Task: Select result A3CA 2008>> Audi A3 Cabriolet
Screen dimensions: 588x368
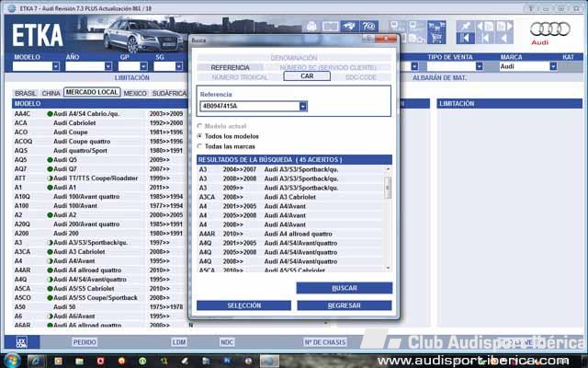Action: (x=290, y=197)
